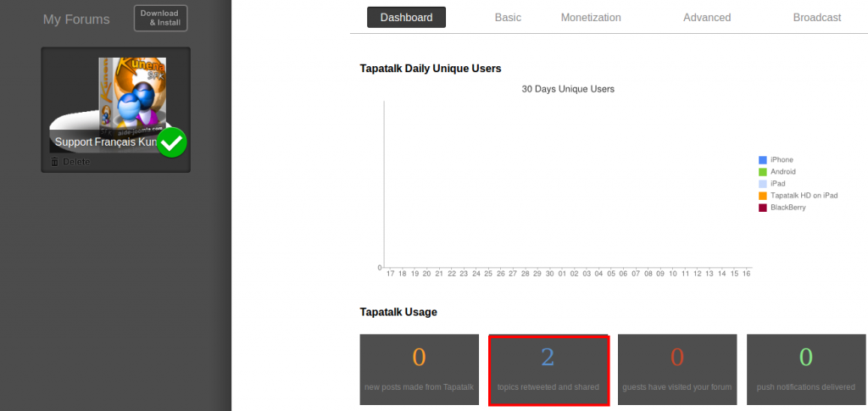Click the trash can Delete icon
The image size is (868, 411).
pyautogui.click(x=55, y=162)
